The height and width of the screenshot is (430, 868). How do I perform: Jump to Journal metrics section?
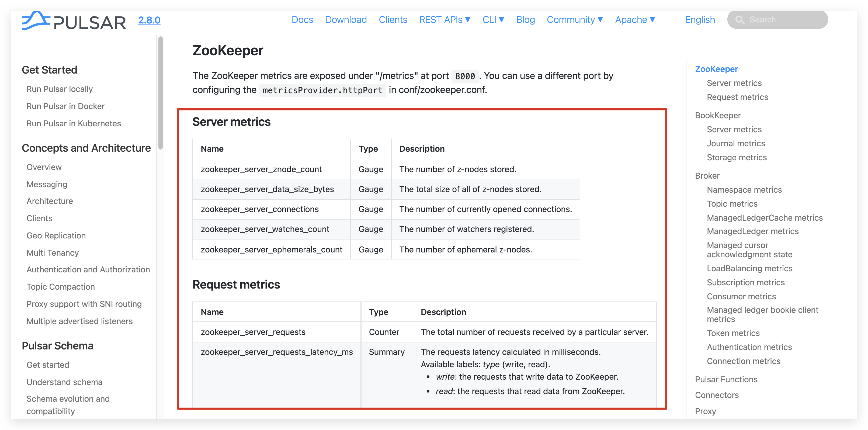(x=735, y=144)
